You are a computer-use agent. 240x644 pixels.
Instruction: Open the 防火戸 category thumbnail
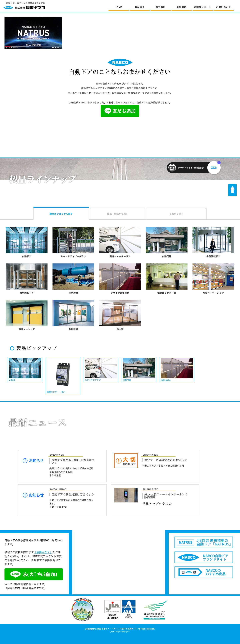[120, 313]
